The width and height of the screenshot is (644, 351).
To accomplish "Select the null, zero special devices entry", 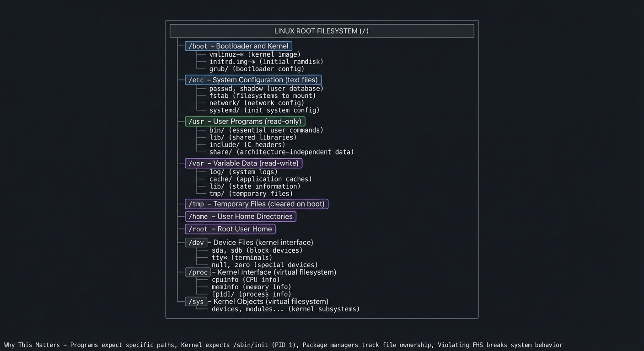I will coord(264,265).
